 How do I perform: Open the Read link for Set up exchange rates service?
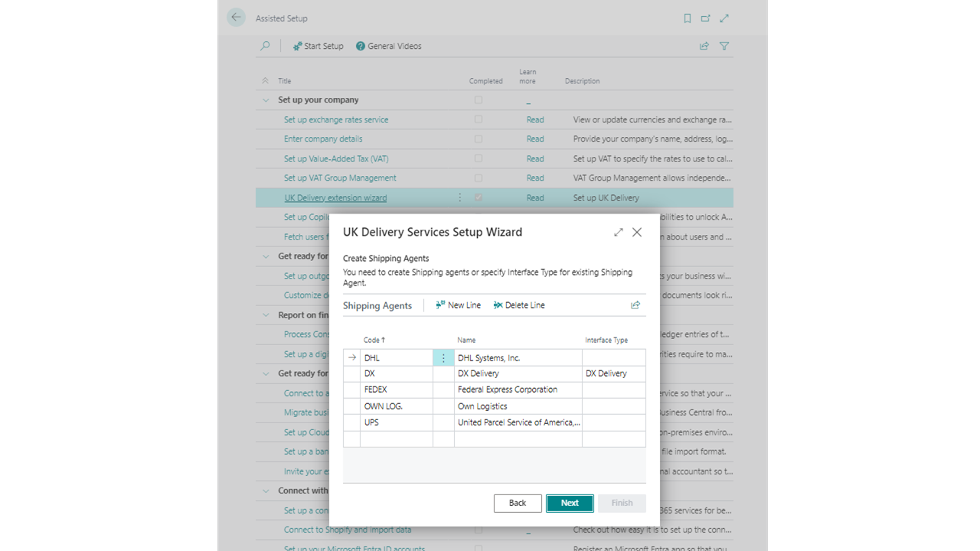(x=534, y=119)
